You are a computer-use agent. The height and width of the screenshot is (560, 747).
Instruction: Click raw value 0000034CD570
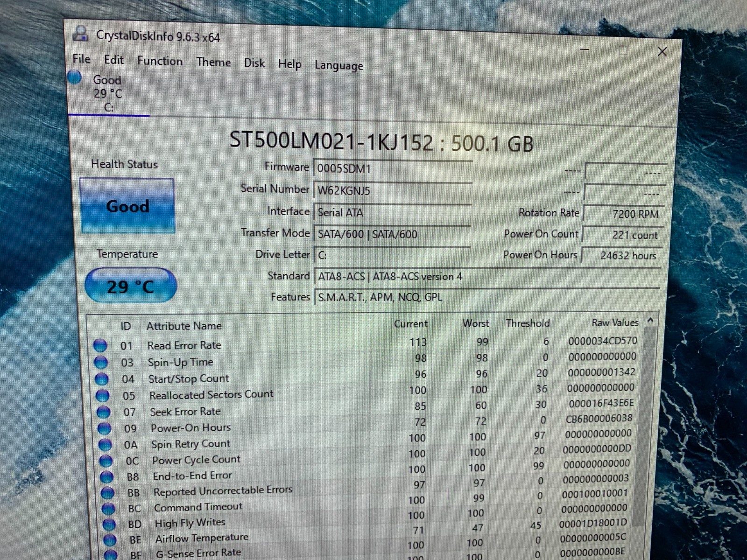pos(602,341)
